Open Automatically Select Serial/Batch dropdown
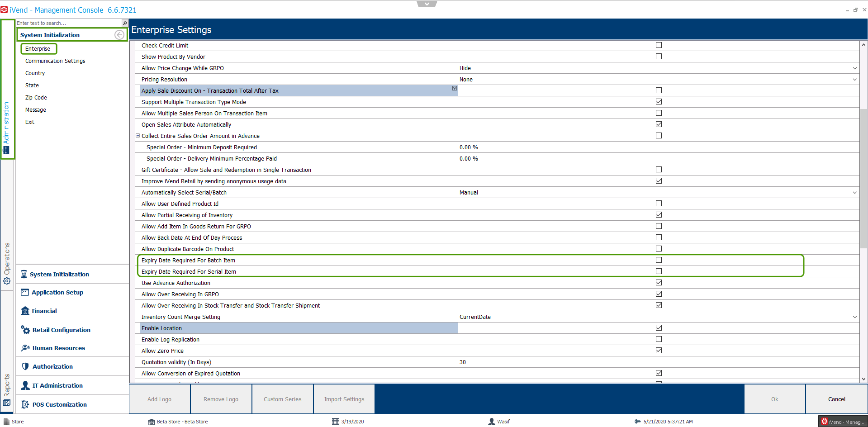 point(855,193)
